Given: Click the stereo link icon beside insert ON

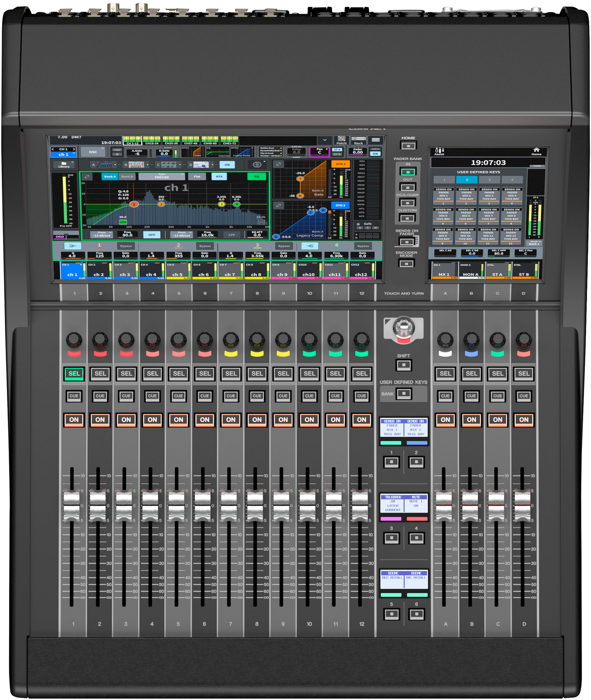Looking at the screenshot, I should [257, 165].
